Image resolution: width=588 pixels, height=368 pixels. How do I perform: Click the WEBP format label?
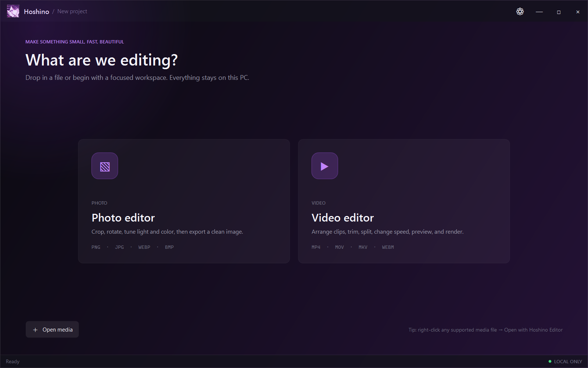(144, 247)
